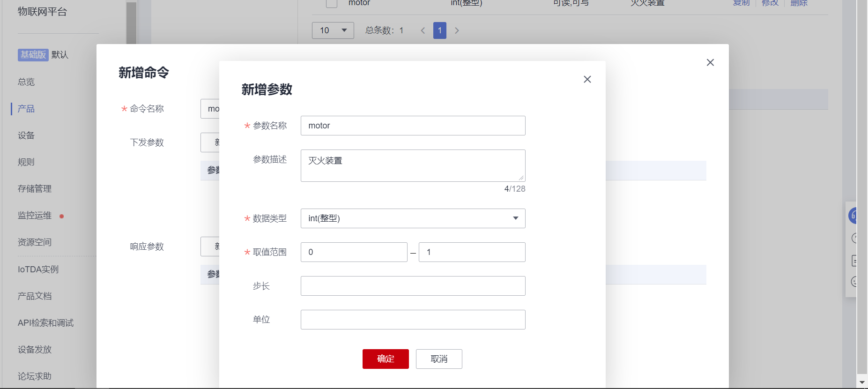Confirm with the 确定 button

coord(386,359)
